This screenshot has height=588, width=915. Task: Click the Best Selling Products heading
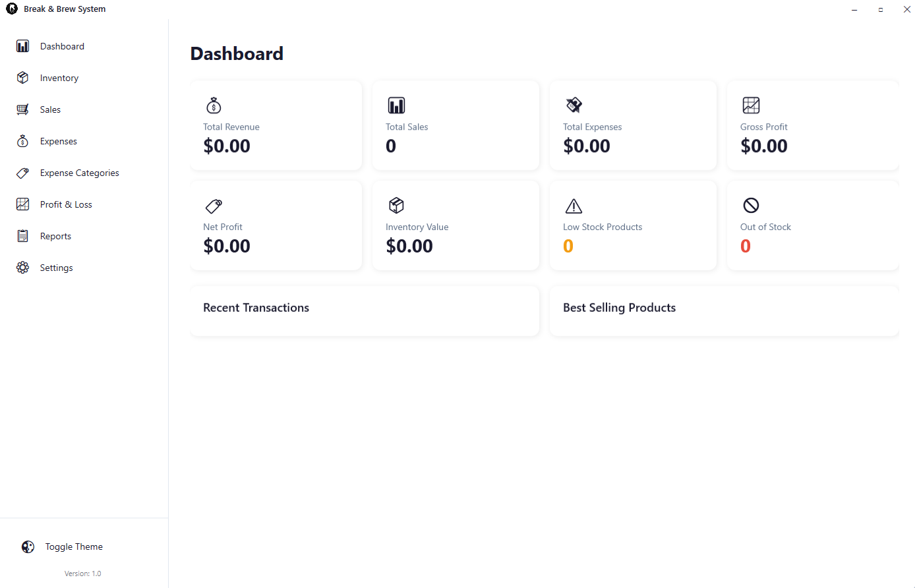click(619, 308)
